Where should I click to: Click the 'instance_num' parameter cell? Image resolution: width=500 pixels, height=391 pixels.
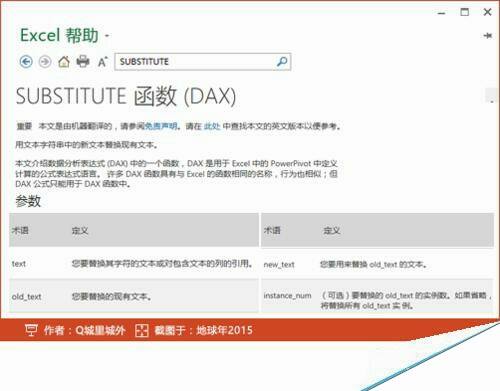point(287,296)
